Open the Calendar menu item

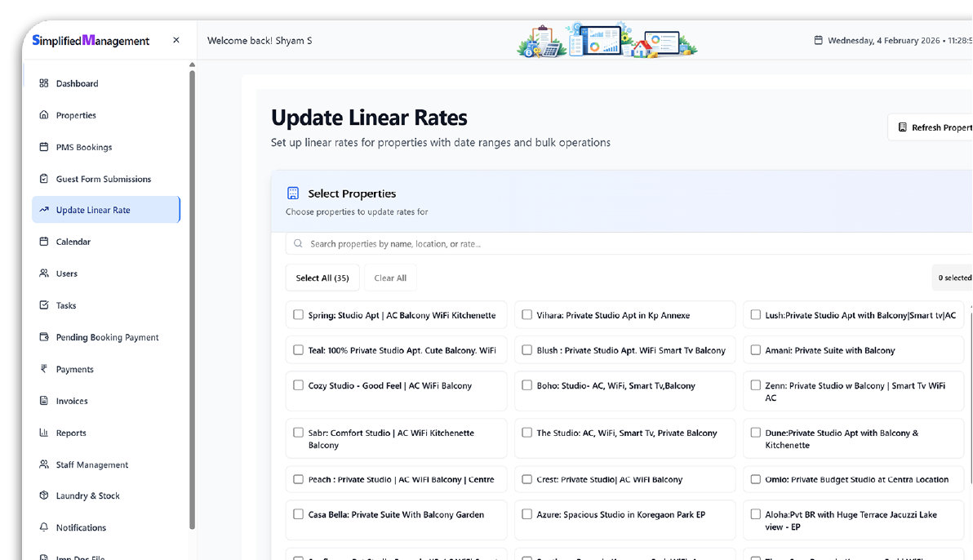[73, 242]
